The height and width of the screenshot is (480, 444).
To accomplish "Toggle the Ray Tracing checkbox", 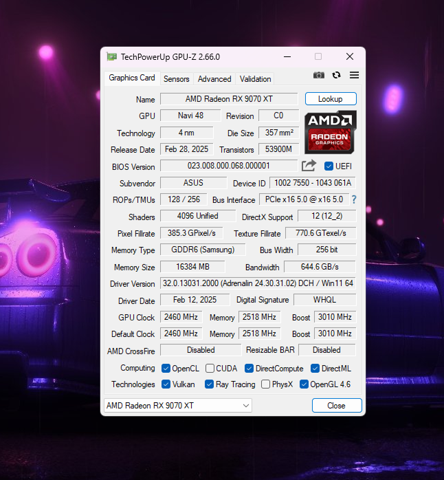I will 209,384.
